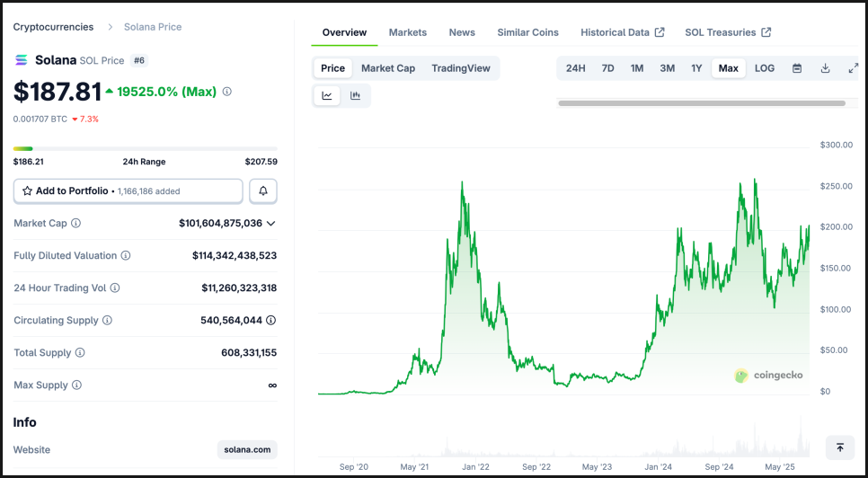Click the horizontal scrollbar under range buttons

click(x=702, y=103)
